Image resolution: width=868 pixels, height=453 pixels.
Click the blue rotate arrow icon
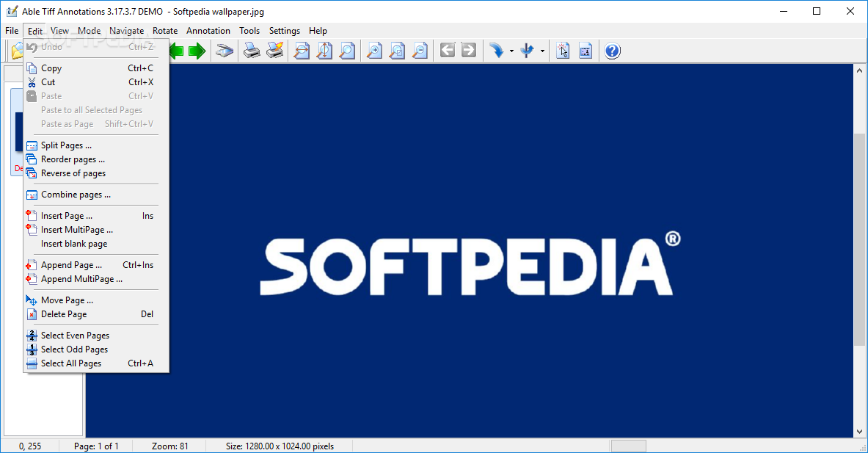[497, 51]
